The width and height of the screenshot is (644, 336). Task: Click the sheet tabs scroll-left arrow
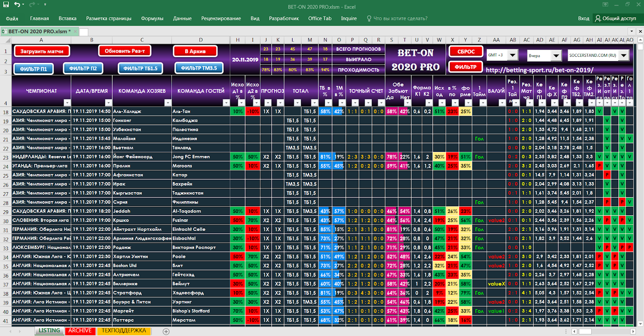pyautogui.click(x=10, y=331)
